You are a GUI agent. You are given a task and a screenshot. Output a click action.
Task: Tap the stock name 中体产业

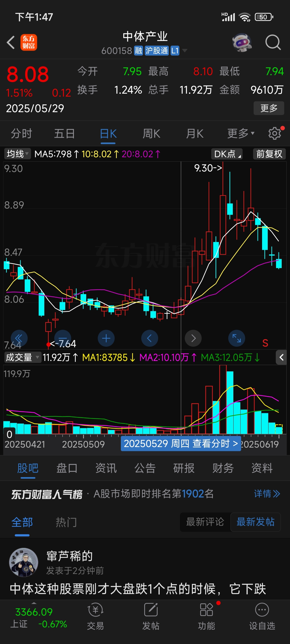point(145,36)
